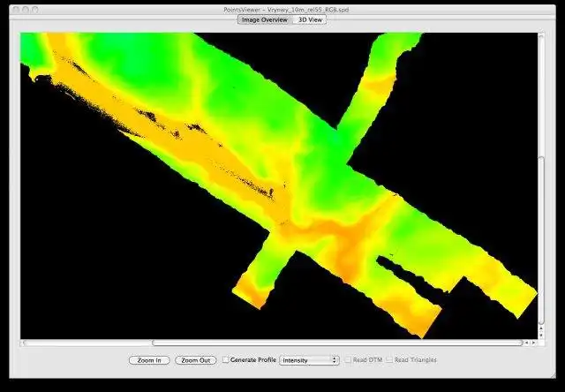565x392 pixels.
Task: Open the Intensity dropdown
Action: [x=309, y=360]
